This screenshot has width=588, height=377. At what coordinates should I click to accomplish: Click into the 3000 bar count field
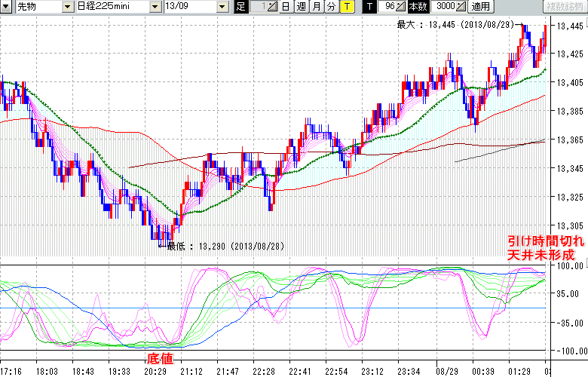(444, 7)
